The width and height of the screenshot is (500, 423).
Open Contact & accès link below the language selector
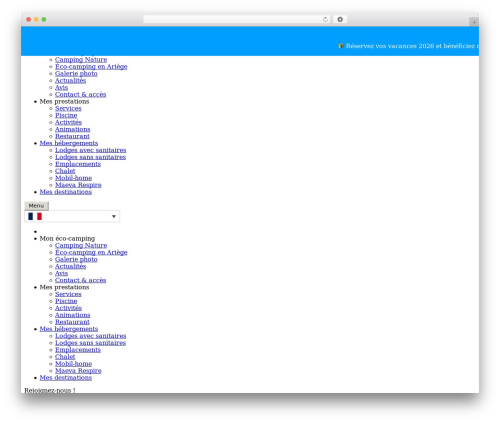[x=80, y=280]
